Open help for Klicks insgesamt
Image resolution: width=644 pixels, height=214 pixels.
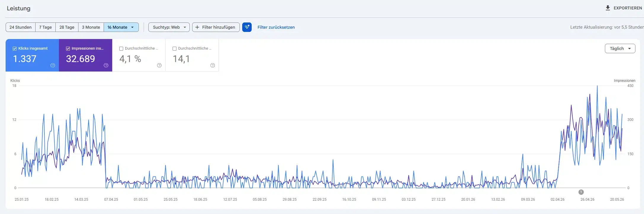pyautogui.click(x=53, y=65)
